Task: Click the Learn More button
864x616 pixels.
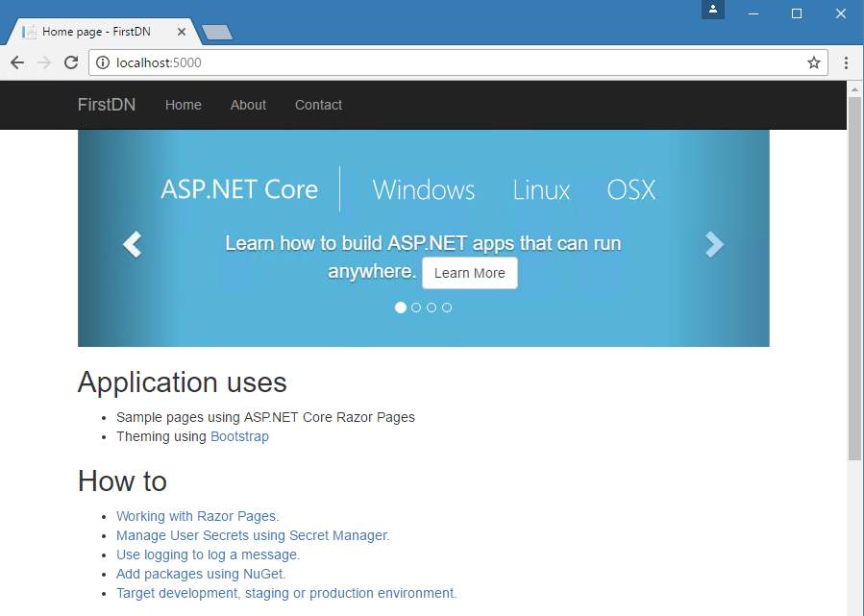Action: pyautogui.click(x=469, y=273)
